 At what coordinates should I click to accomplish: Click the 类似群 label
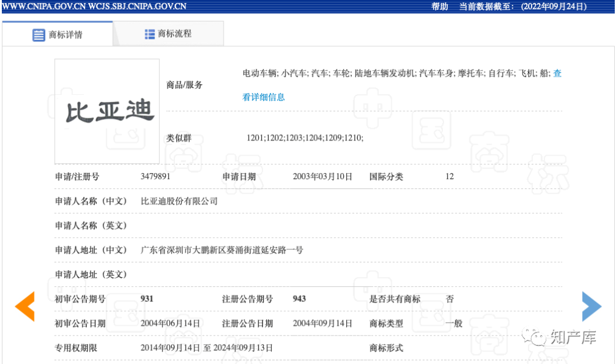click(x=179, y=138)
